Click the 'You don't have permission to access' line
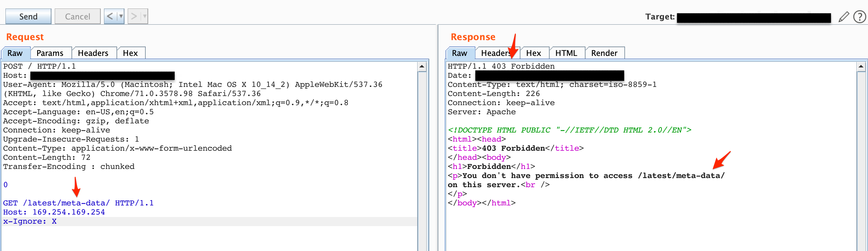Image resolution: width=868 pixels, height=251 pixels. [586, 176]
